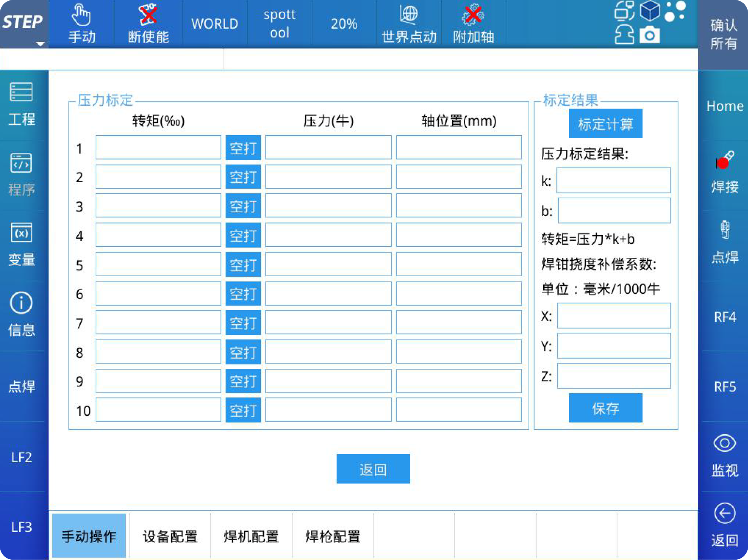Image resolution: width=748 pixels, height=560 pixels.
Task: Click the user login icon
Action: pos(625,35)
